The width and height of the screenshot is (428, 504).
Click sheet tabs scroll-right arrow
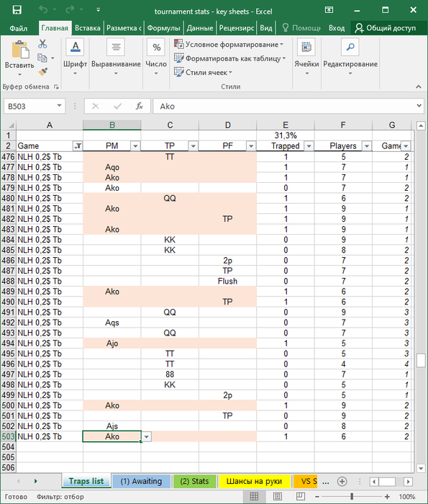(x=36, y=481)
